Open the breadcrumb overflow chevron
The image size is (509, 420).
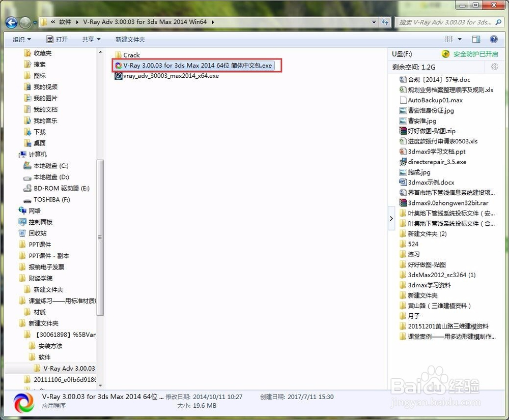click(53, 22)
